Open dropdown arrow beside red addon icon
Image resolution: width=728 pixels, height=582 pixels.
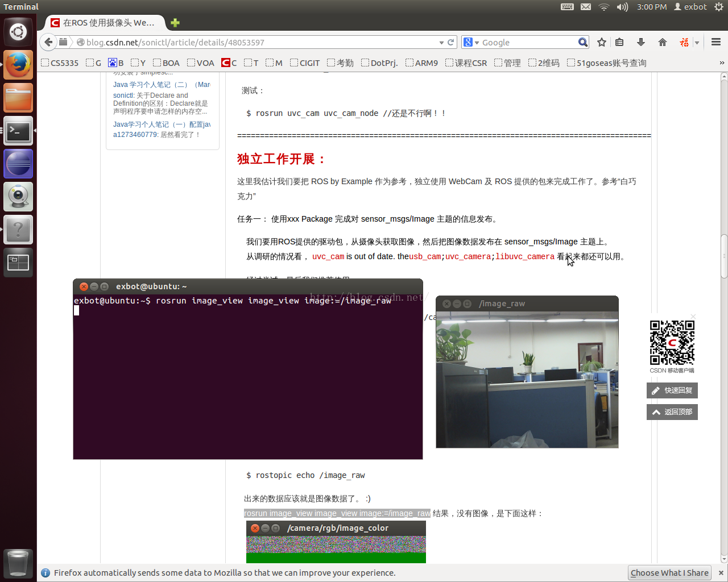point(697,43)
